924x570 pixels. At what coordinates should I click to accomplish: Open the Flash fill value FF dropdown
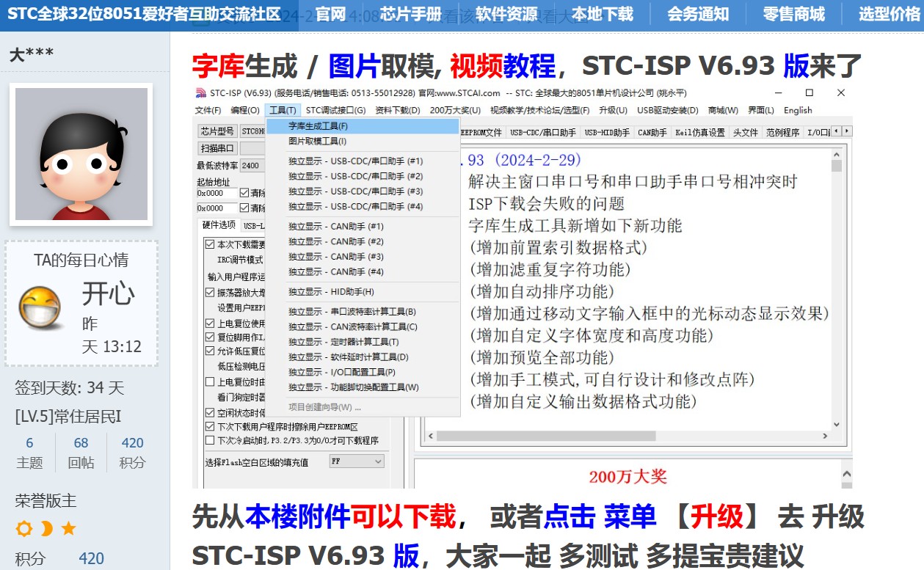[357, 461]
